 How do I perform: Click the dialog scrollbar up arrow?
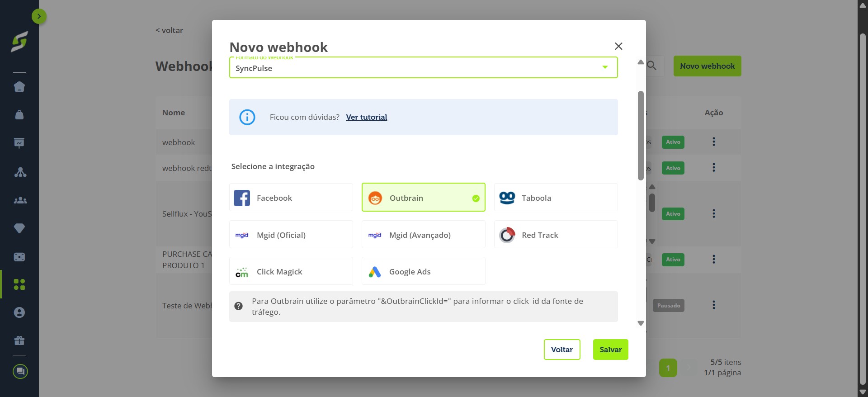pyautogui.click(x=641, y=62)
